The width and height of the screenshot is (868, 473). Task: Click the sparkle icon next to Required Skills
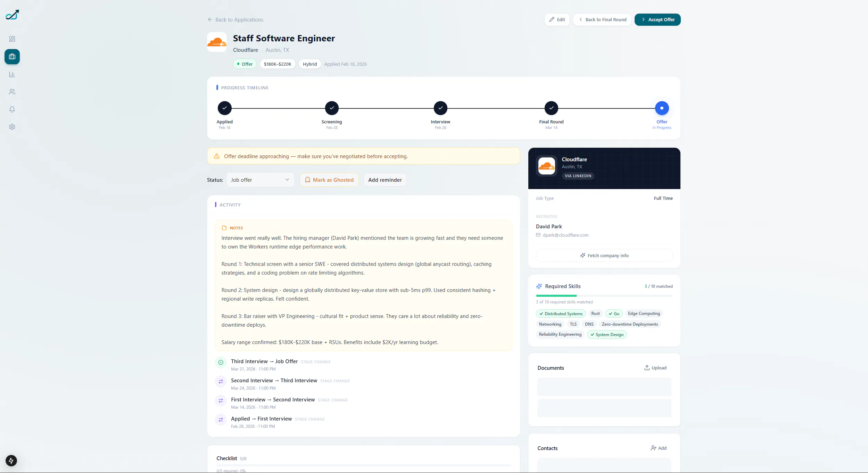pos(539,286)
